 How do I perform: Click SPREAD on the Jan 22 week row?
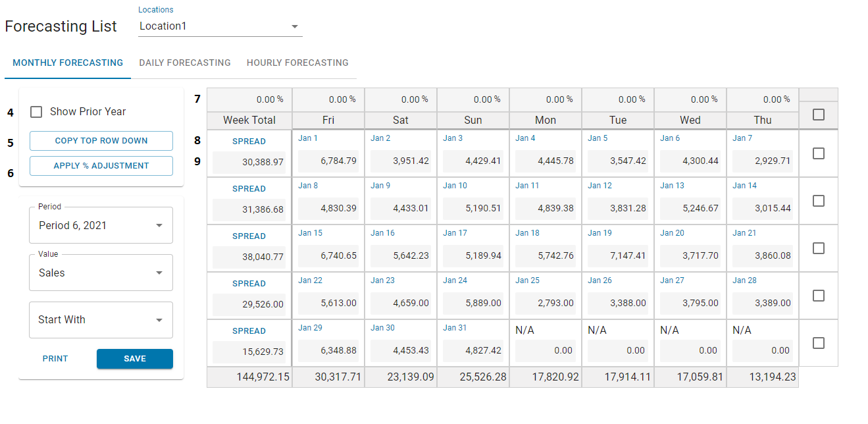[249, 283]
